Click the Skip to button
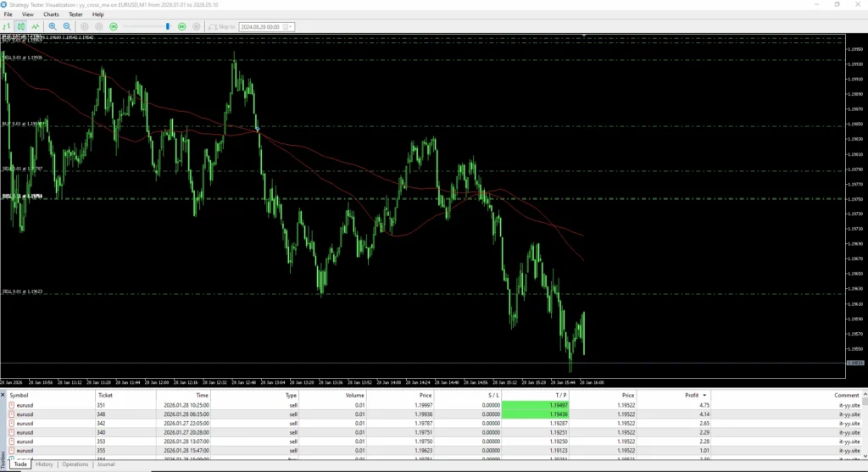 (x=221, y=26)
